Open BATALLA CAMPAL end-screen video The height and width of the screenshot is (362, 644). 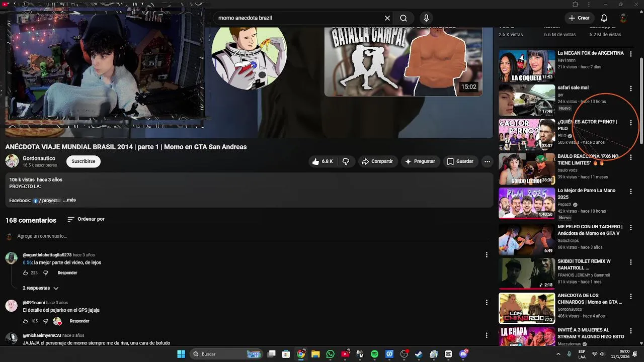(403, 61)
